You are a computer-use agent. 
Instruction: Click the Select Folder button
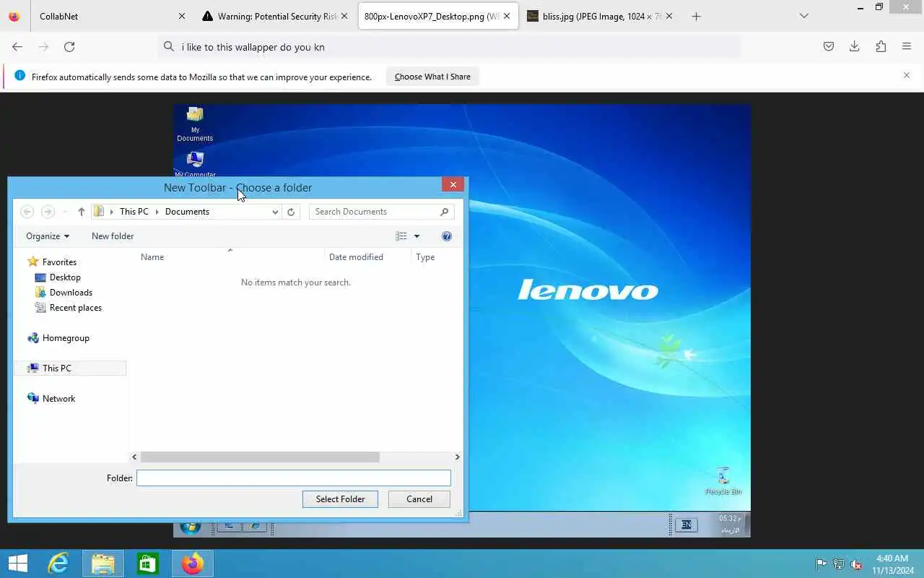[340, 499]
